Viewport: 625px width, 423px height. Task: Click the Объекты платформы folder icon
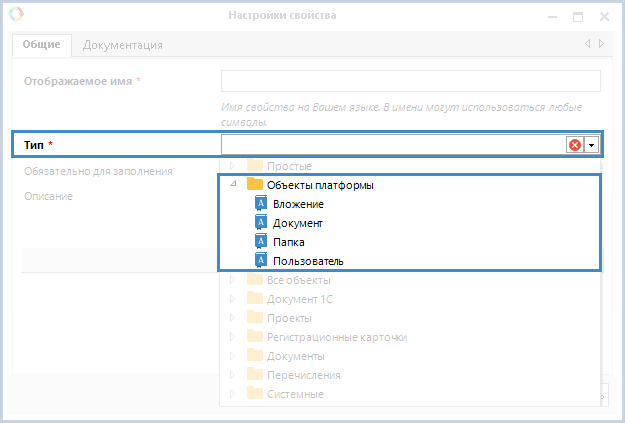click(x=254, y=185)
